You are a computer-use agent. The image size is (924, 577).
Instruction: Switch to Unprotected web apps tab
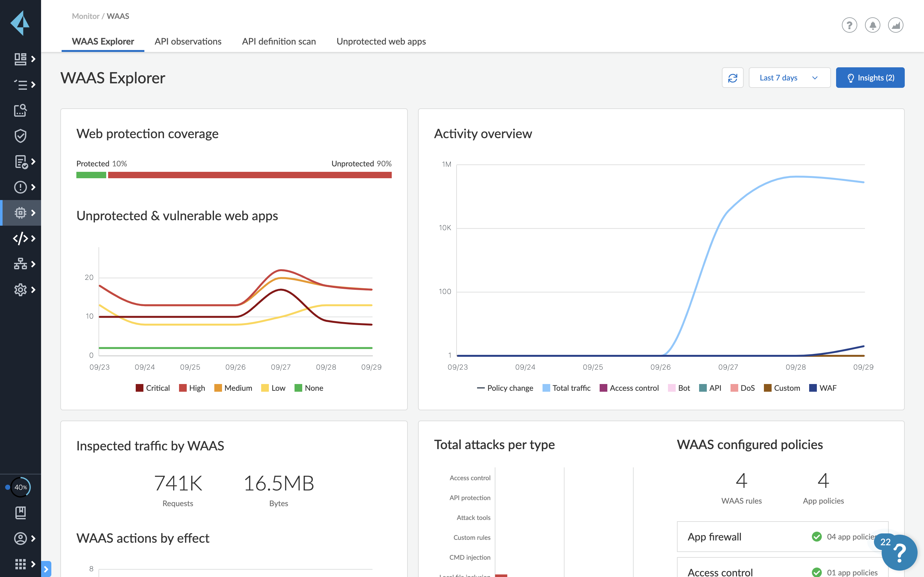tap(381, 40)
